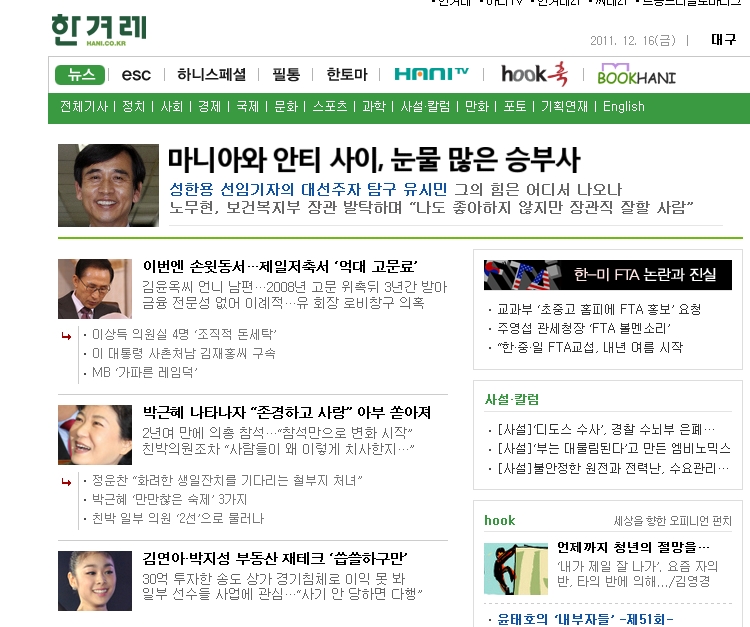Click the thumbnail beside the 박근혜 article

(x=95, y=435)
